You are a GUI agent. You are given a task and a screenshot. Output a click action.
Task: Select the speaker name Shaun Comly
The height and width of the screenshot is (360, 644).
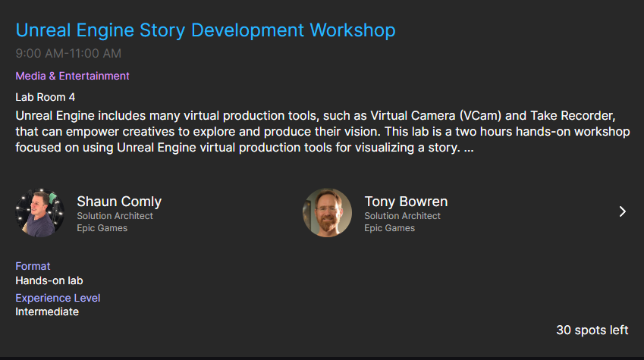119,202
